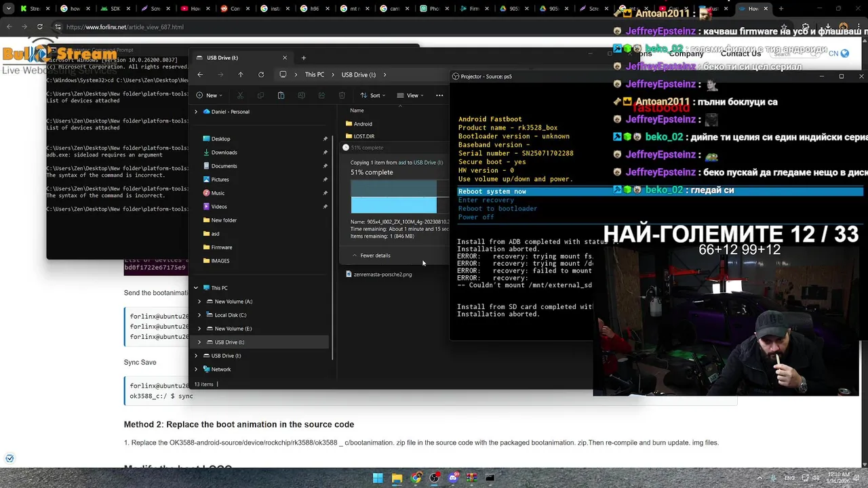Expand New Volume (A:) in the tree
The height and width of the screenshot is (488, 868).
point(199,302)
